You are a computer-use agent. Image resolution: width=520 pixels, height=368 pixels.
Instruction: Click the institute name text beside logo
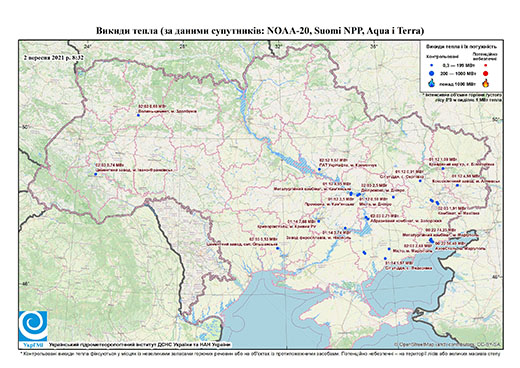click(140, 344)
